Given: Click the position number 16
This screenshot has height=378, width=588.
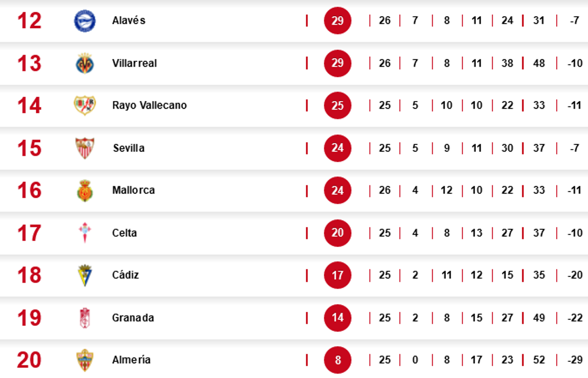Looking at the screenshot, I should 29,191.
